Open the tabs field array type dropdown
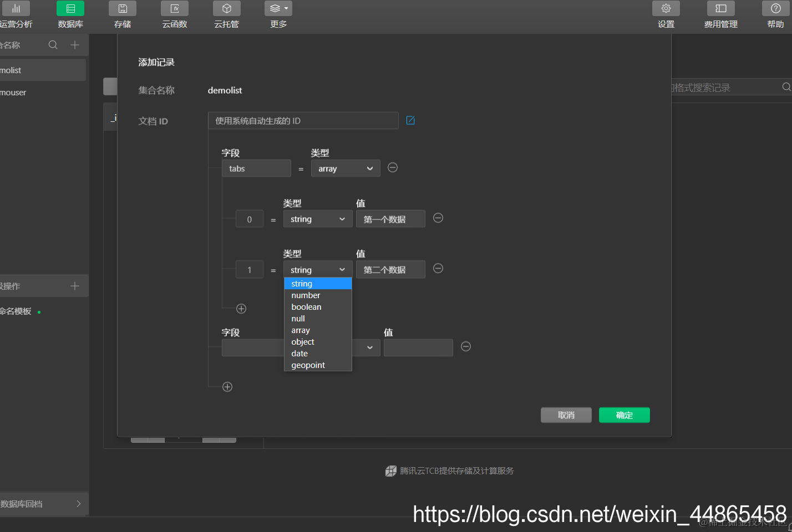Image resolution: width=792 pixels, height=532 pixels. pyautogui.click(x=346, y=168)
